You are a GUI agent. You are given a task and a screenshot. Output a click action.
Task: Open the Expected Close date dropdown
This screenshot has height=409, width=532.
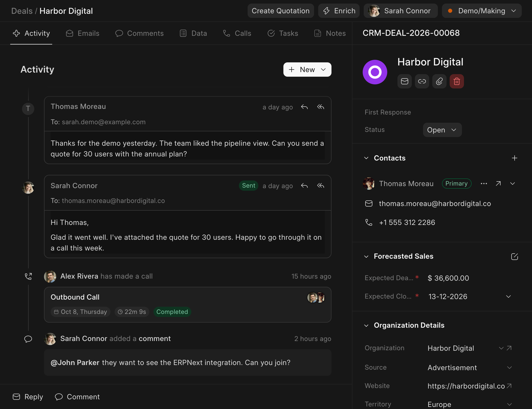pos(508,297)
